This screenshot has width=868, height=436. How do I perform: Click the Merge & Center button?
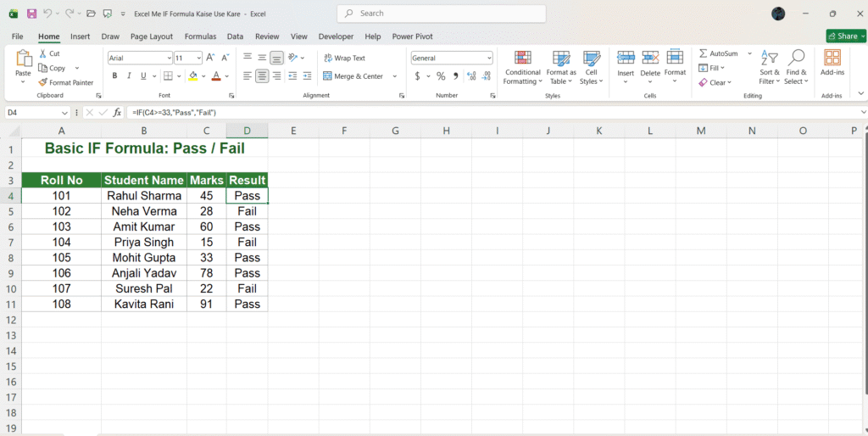[x=353, y=75]
